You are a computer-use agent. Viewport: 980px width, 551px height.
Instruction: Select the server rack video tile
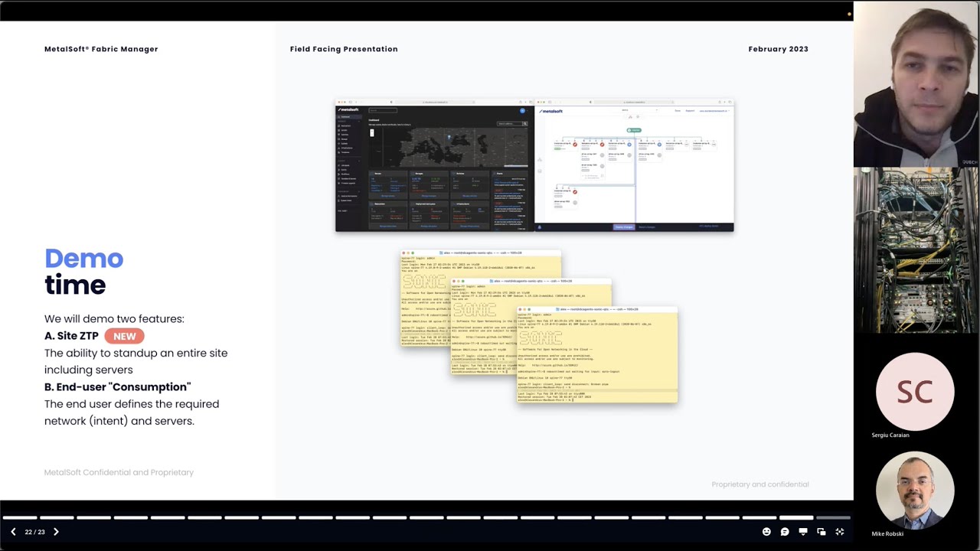point(916,250)
